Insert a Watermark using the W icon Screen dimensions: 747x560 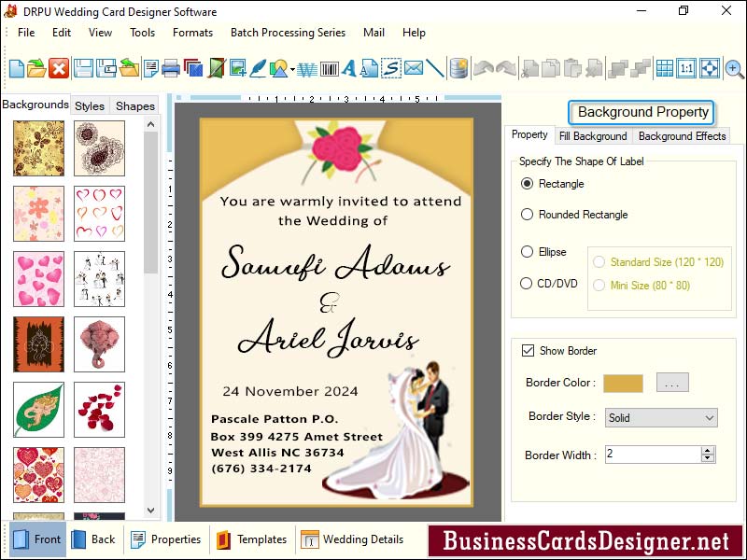pos(305,67)
